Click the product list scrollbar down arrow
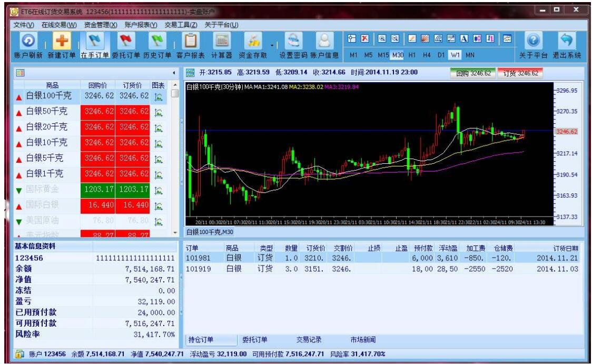592x364 pixels. tap(175, 233)
